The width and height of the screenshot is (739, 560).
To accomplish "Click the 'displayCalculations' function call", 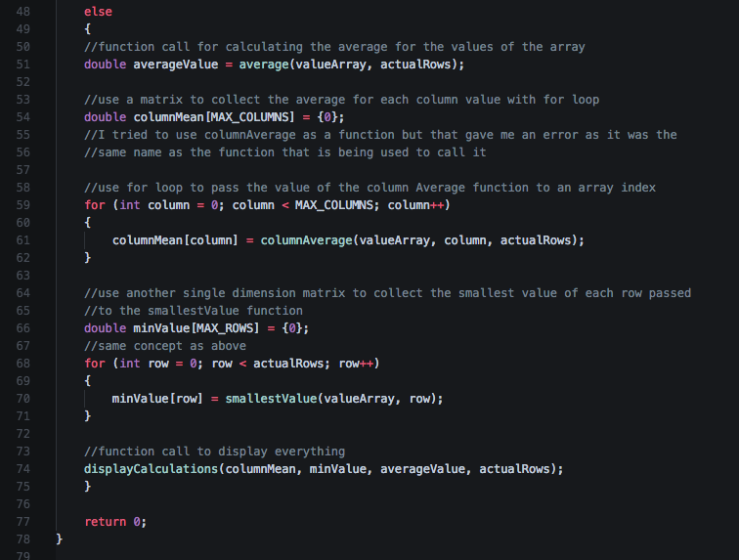I will point(151,469).
